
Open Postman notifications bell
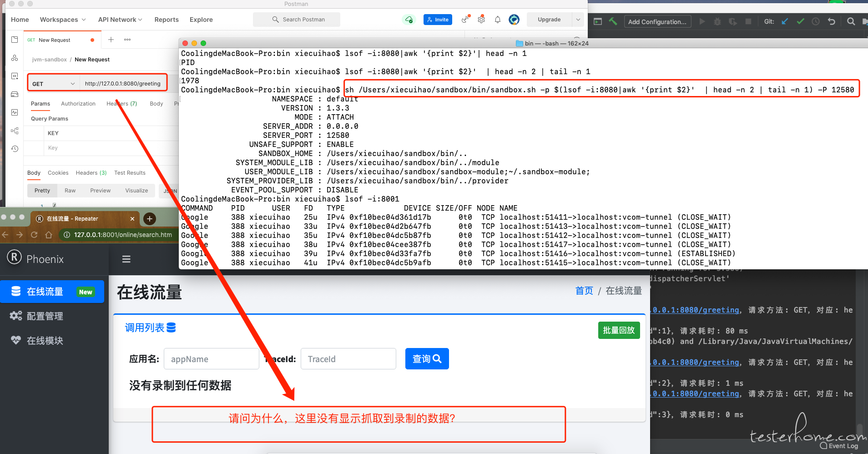(x=498, y=20)
